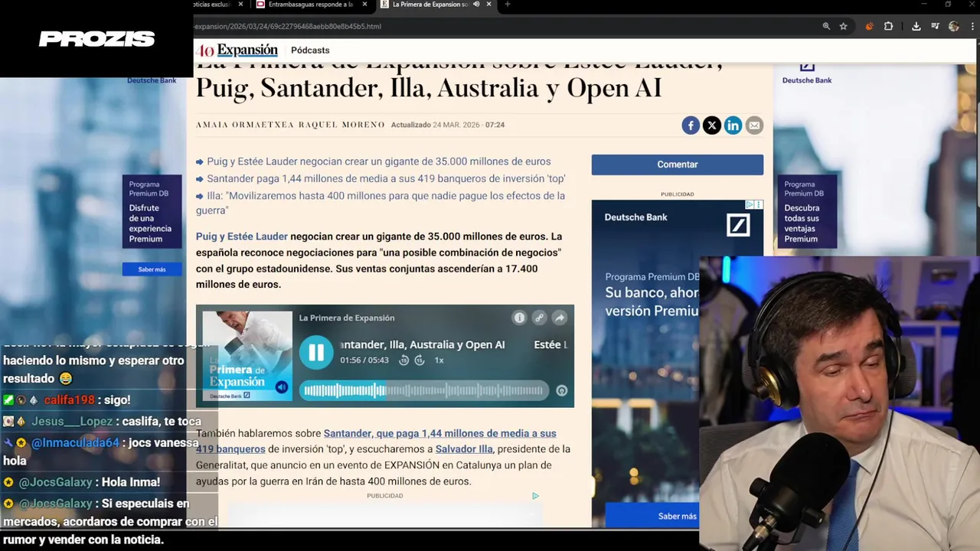This screenshot has width=980, height=551.
Task: Close La Primera de Expansion tab
Action: pyautogui.click(x=488, y=5)
